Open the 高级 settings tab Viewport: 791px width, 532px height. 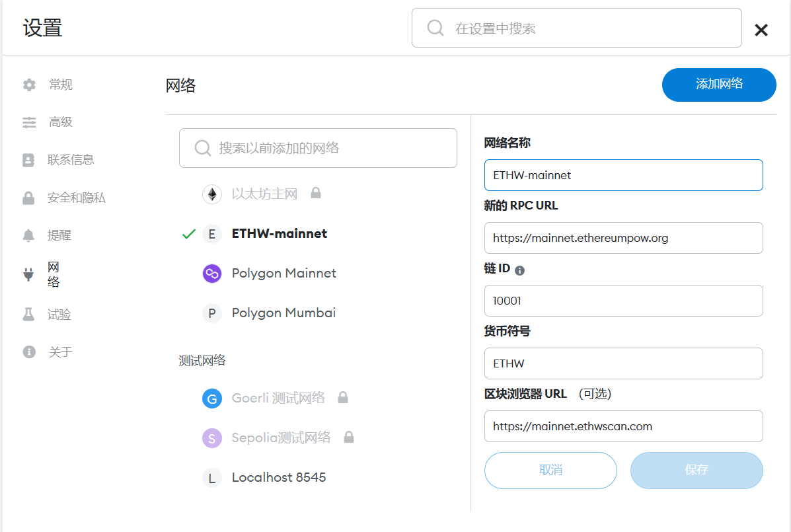coord(60,122)
